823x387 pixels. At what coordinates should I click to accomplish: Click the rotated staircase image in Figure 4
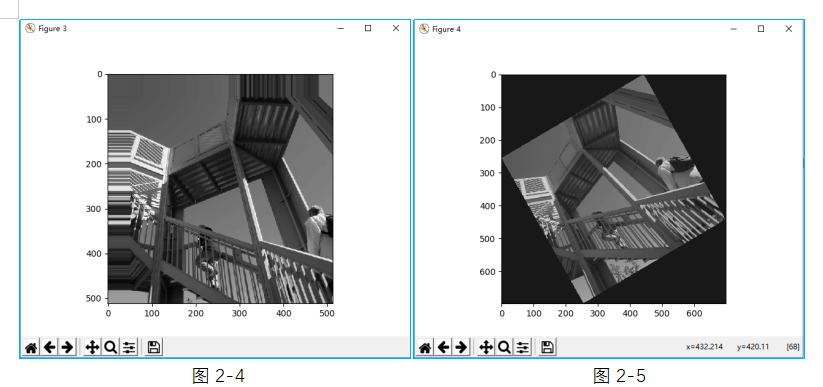(614, 189)
